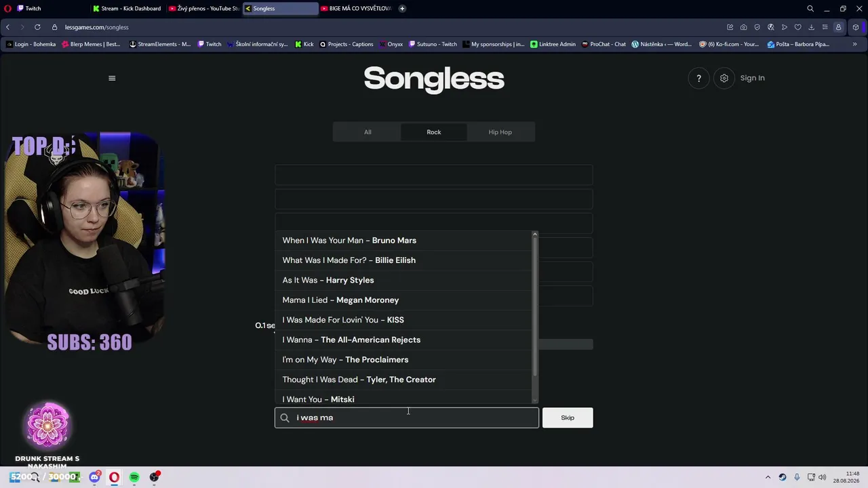This screenshot has height=488, width=868.
Task: Click the snapshot camera toolbar icon
Action: (744, 27)
